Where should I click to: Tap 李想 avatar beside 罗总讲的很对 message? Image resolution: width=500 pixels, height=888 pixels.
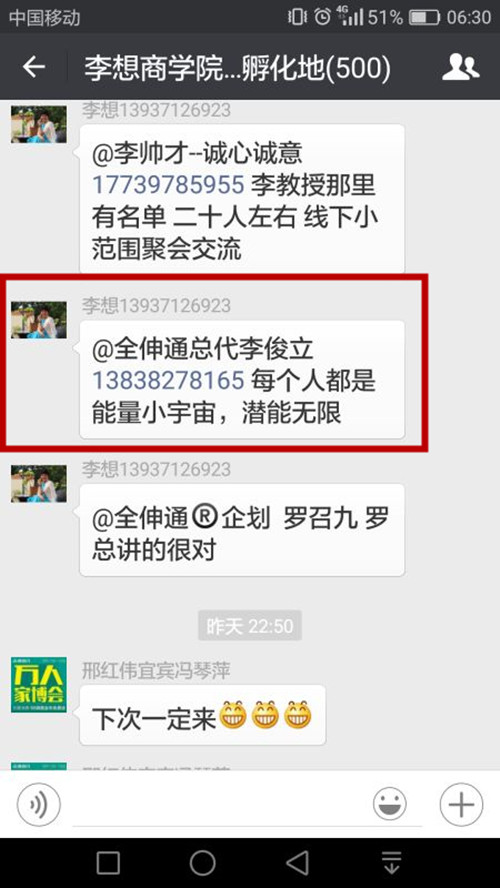[x=39, y=484]
